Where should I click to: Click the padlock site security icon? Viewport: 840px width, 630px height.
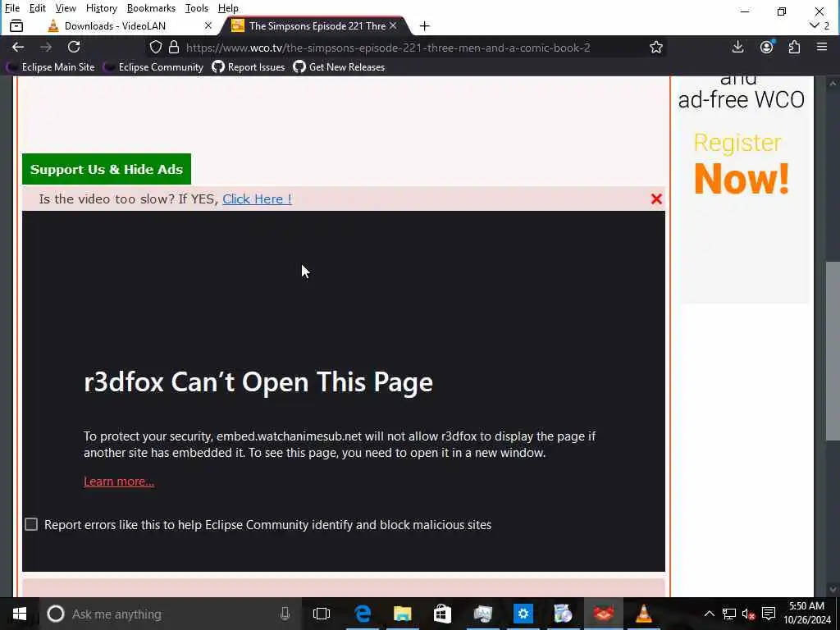click(x=174, y=47)
